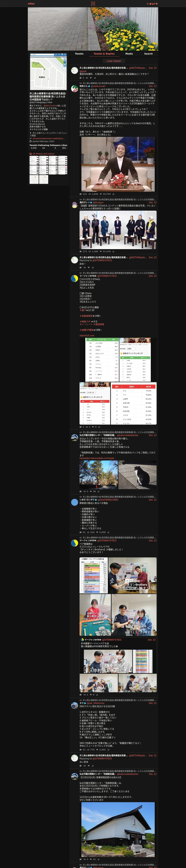
Task: Click the 滝沢ガレソ avatar image
Action: pyautogui.click(x=75, y=205)
